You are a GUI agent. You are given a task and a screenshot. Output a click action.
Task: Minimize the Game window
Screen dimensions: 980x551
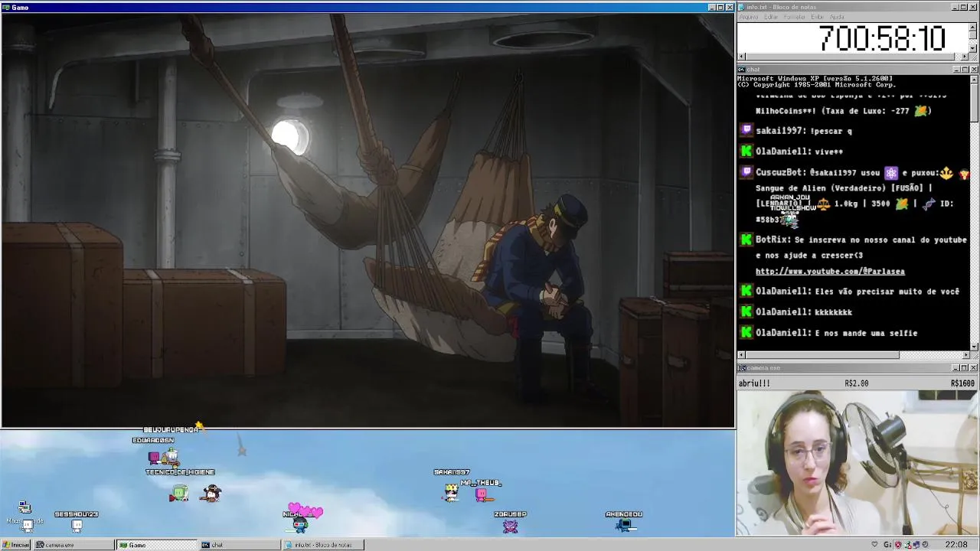coord(711,7)
